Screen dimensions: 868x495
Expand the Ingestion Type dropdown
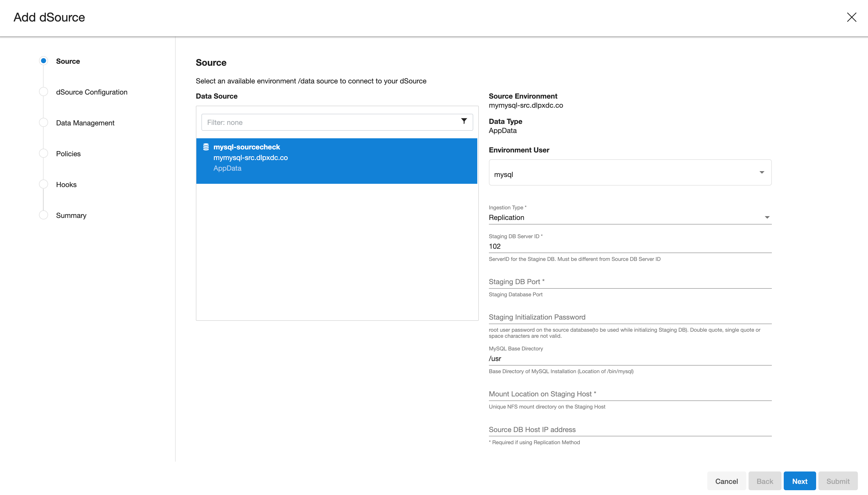tap(630, 218)
